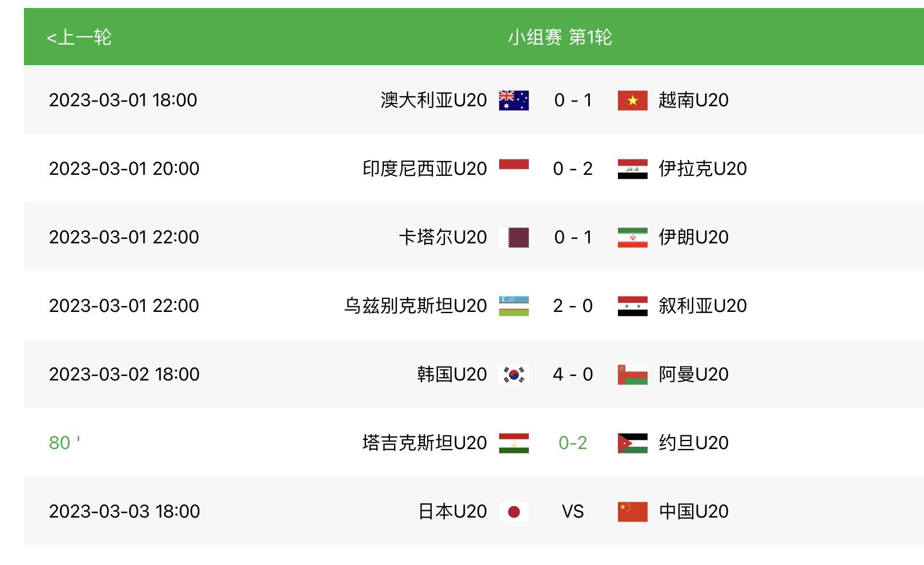Click the 韩国U20 vs 阿曼U20 score 4 - 0

coord(572,375)
